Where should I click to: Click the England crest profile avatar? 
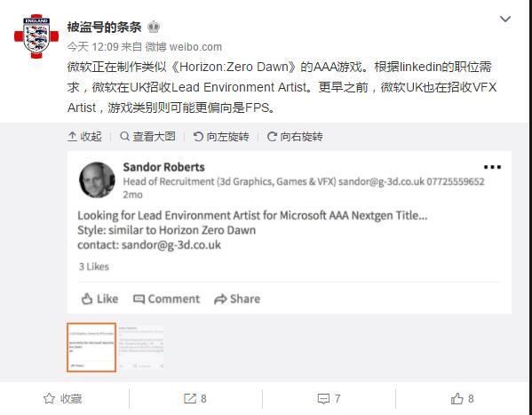tap(36, 36)
